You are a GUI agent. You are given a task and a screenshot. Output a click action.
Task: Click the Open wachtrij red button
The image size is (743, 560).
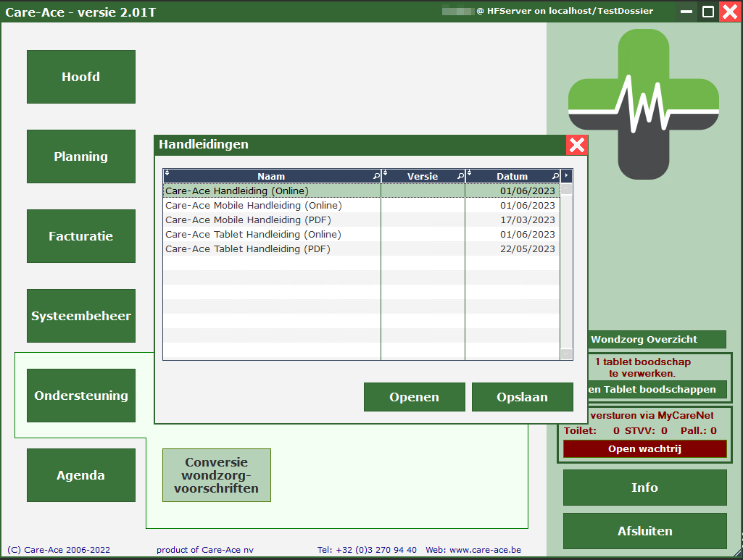click(644, 448)
